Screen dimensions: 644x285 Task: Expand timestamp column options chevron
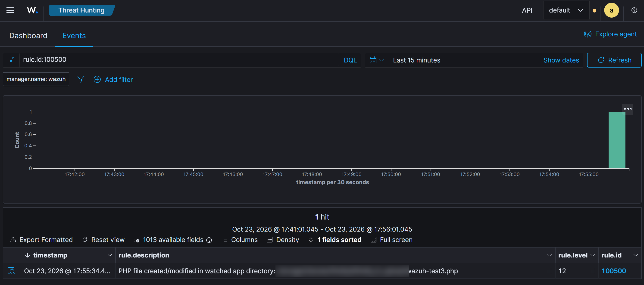(x=109, y=255)
